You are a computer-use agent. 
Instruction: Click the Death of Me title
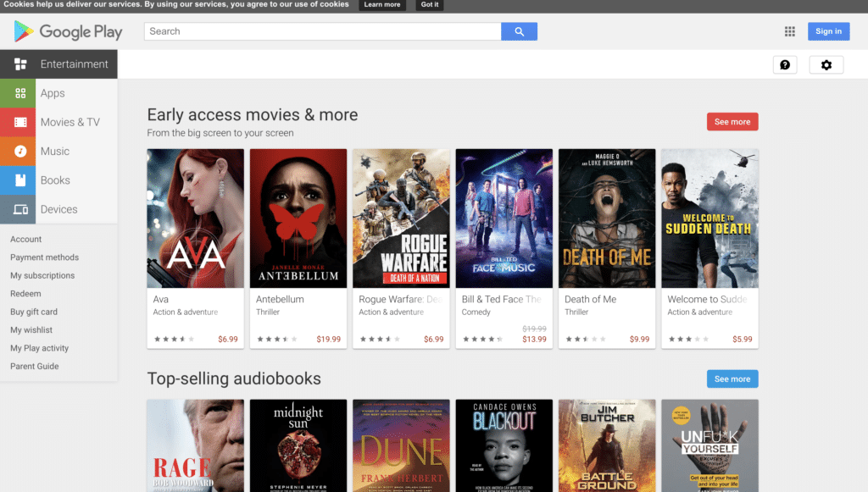coord(590,299)
